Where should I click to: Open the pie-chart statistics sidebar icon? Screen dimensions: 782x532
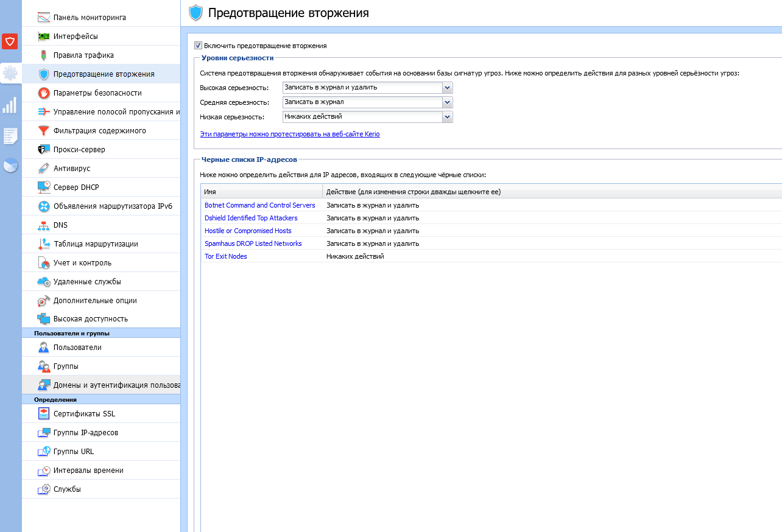[10, 166]
